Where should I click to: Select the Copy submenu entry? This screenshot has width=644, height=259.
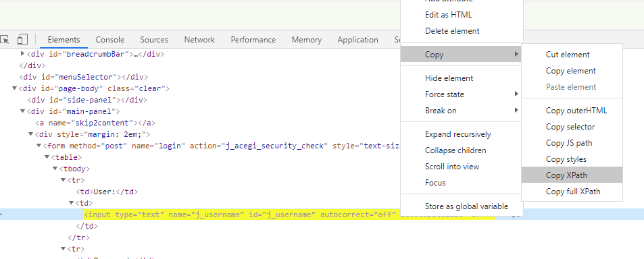tap(462, 55)
